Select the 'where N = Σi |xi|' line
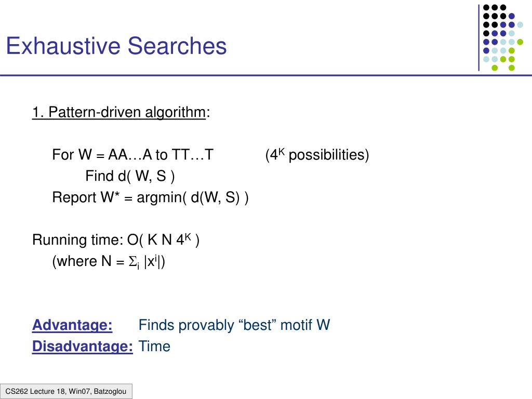Viewport: 532px width, 399px height. coord(109,262)
